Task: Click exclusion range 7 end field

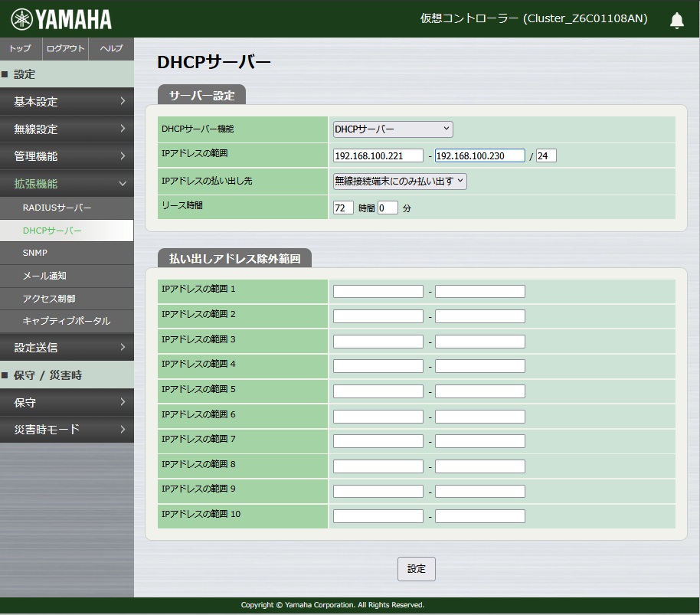Action: coord(480,441)
